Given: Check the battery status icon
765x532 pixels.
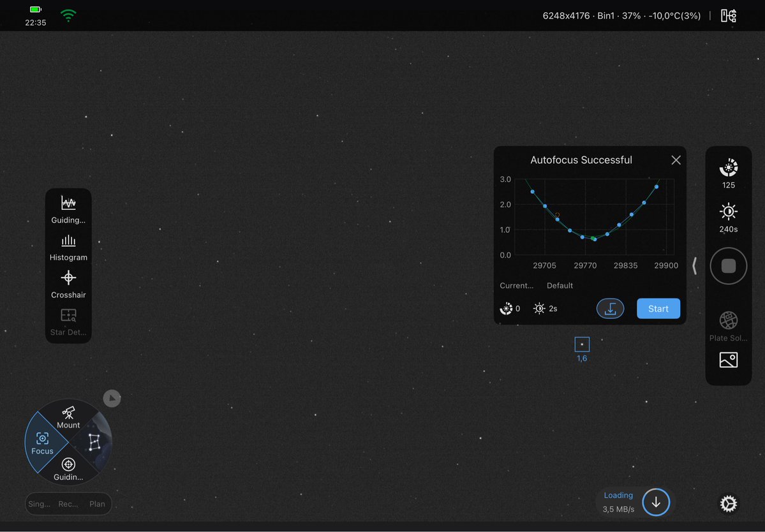Looking at the screenshot, I should click(36, 10).
